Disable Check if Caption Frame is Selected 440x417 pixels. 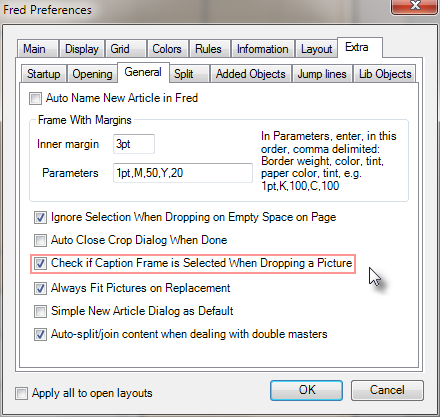tap(40, 264)
